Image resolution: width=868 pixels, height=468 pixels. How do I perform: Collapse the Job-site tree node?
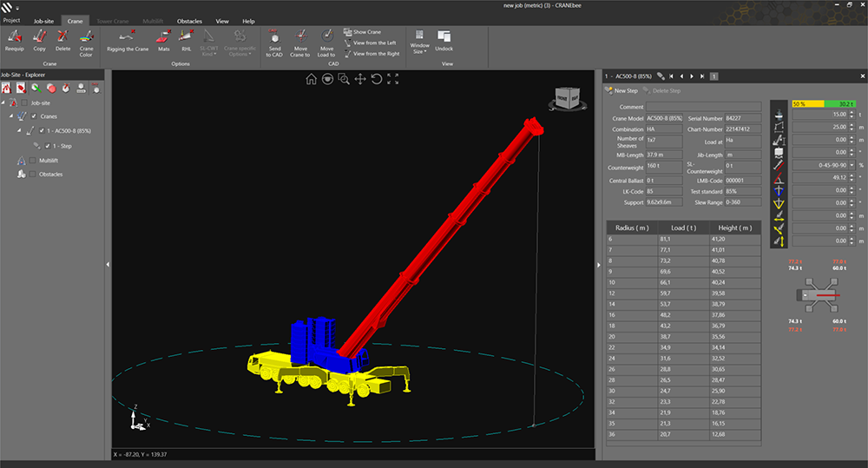pos(3,103)
